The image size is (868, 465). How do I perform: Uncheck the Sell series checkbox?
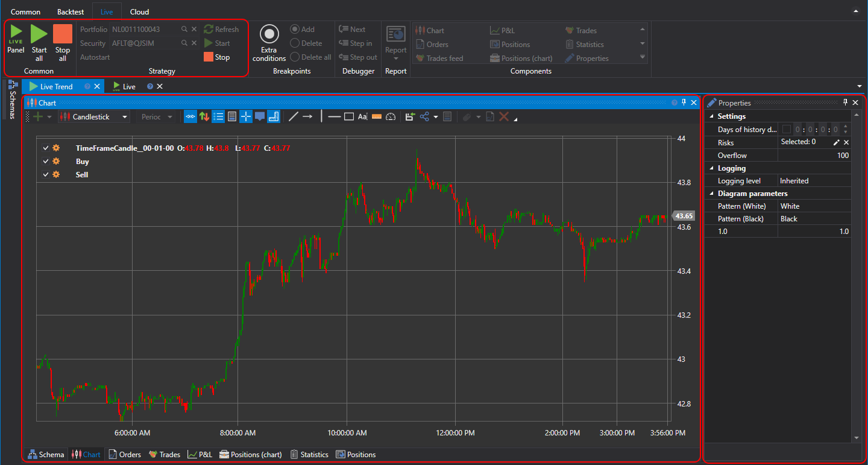click(46, 174)
